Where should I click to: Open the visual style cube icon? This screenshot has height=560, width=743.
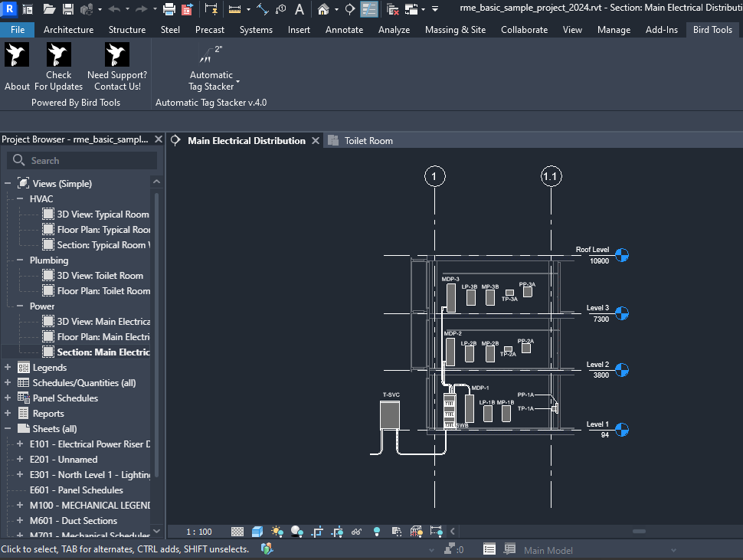[x=257, y=532]
